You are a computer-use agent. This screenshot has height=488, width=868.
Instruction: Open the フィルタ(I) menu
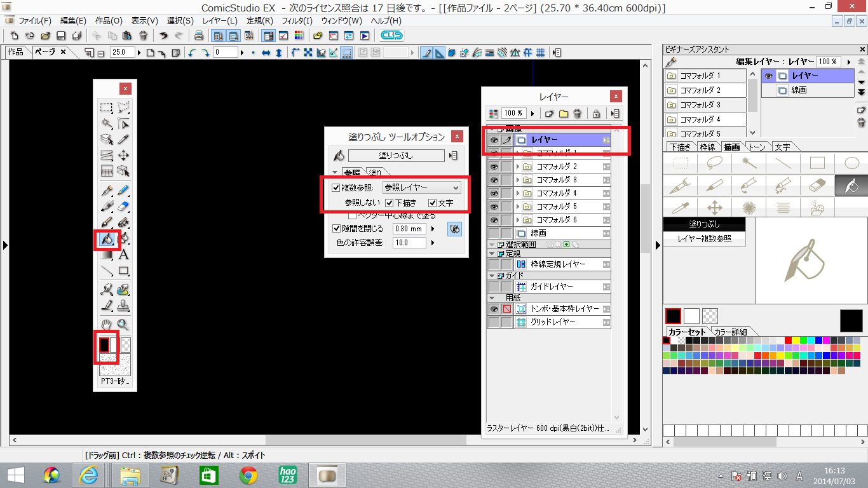(297, 21)
